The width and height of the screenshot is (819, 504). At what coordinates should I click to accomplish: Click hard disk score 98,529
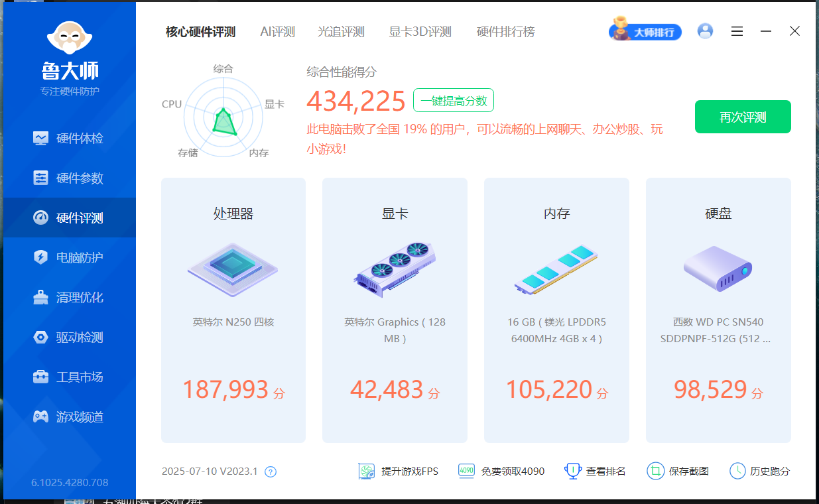click(710, 389)
